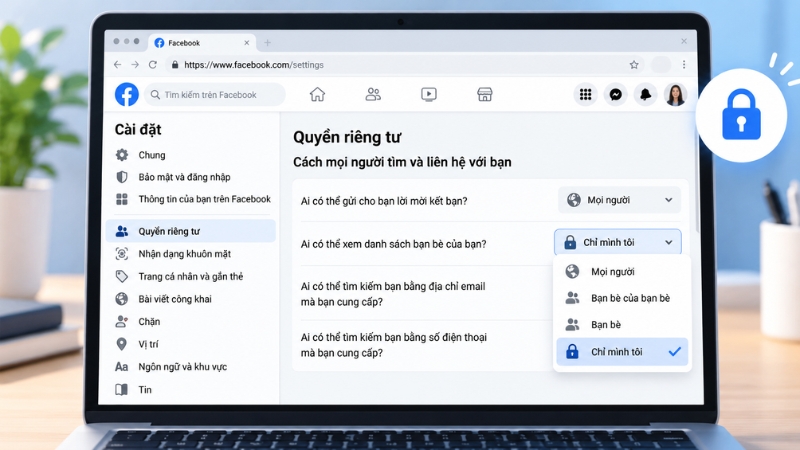The height and width of the screenshot is (450, 800).
Task: Click the Aa icon beside Ngôn ngữ
Action: click(x=121, y=367)
